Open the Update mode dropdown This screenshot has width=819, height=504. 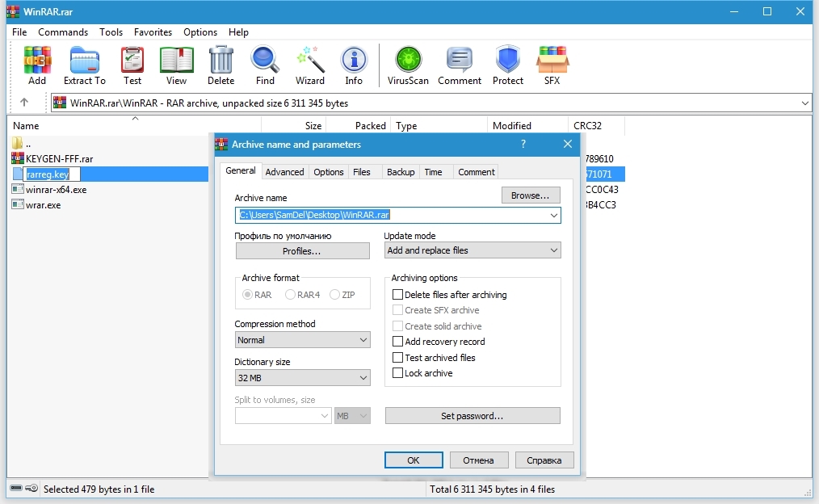click(x=472, y=250)
